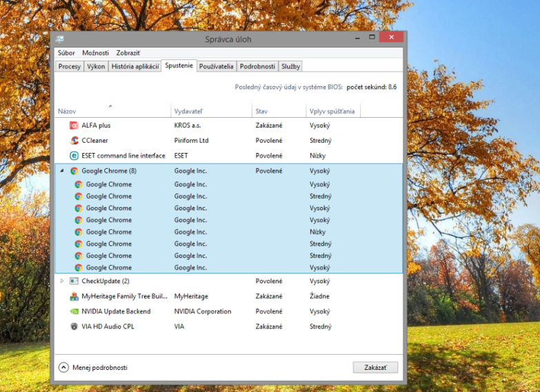Click the CCleaner icon in list
The image size is (540, 392).
coord(74,141)
